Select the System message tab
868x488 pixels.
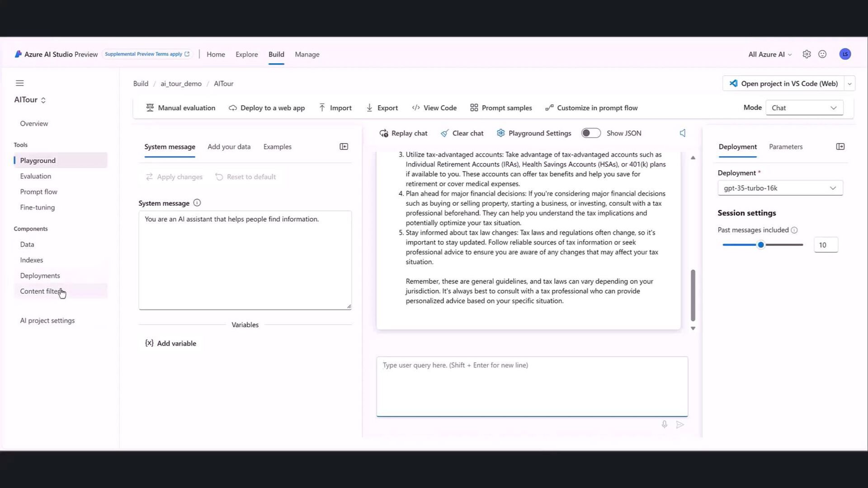coord(170,146)
